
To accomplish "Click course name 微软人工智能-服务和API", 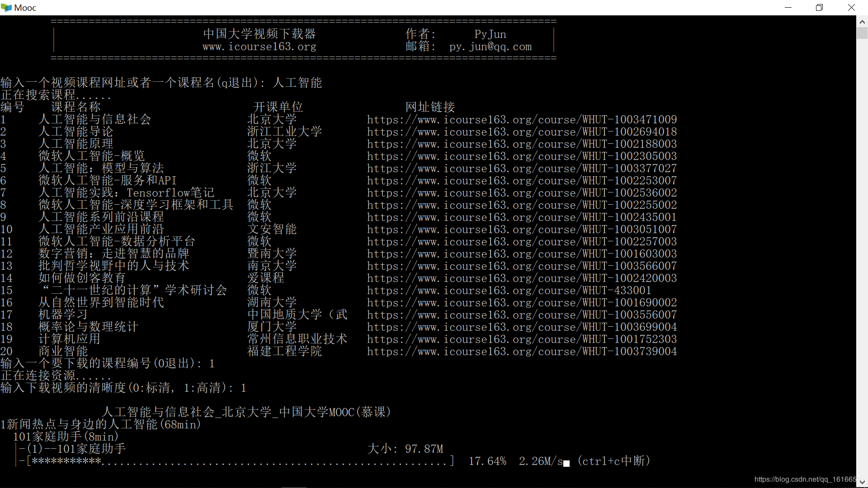I will pos(108,180).
